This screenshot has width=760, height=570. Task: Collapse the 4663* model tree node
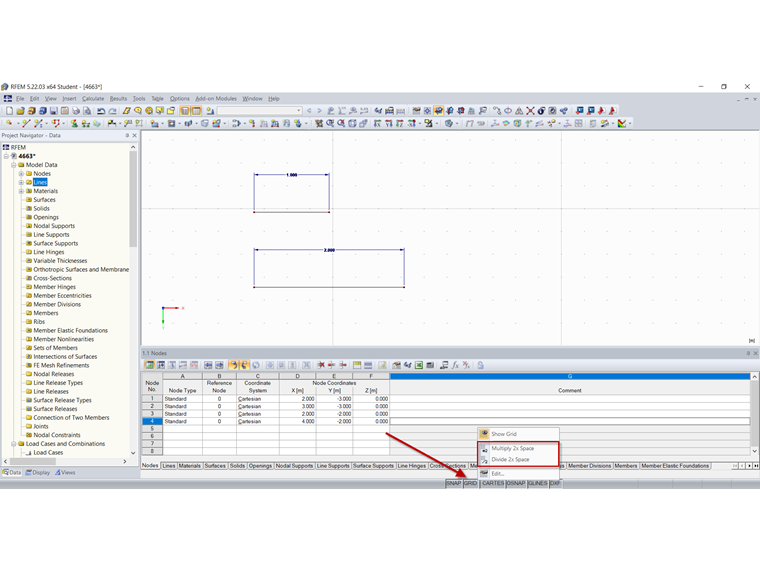pos(6,156)
